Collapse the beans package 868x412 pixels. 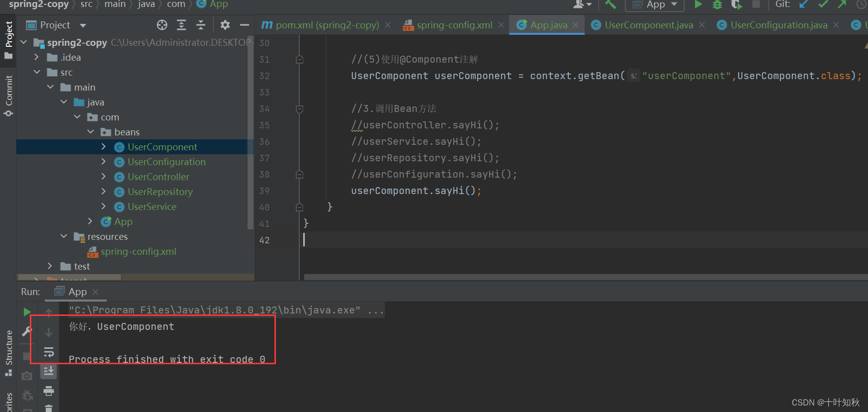[90, 132]
